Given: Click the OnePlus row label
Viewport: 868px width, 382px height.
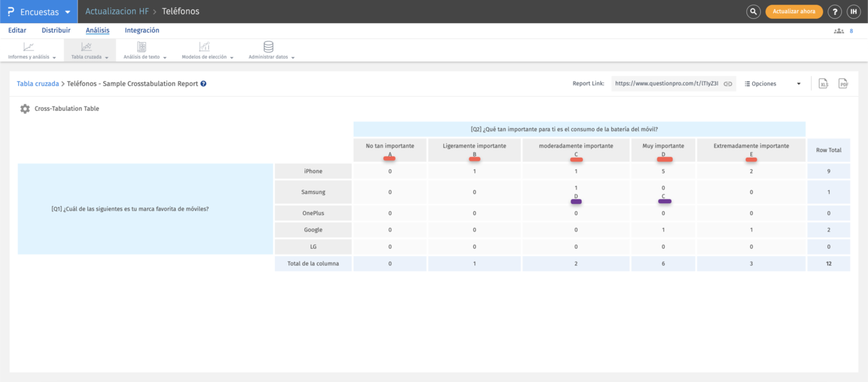Looking at the screenshot, I should click(x=313, y=213).
